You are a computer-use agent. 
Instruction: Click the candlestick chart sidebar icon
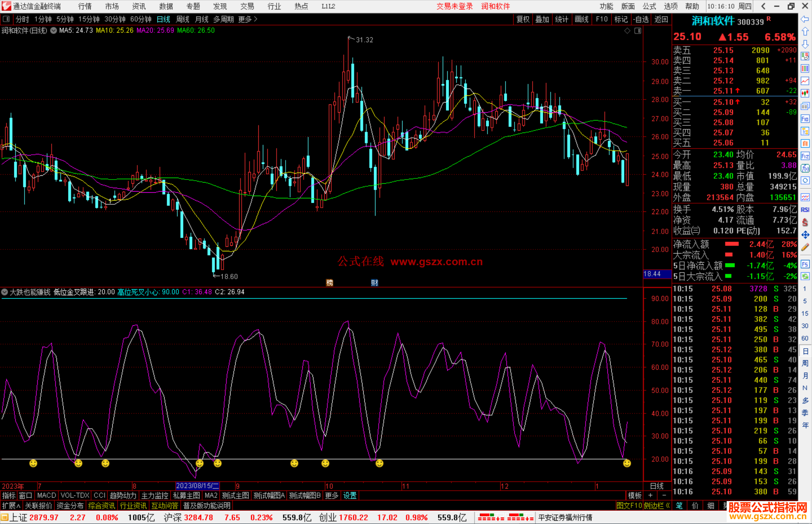(x=805, y=93)
